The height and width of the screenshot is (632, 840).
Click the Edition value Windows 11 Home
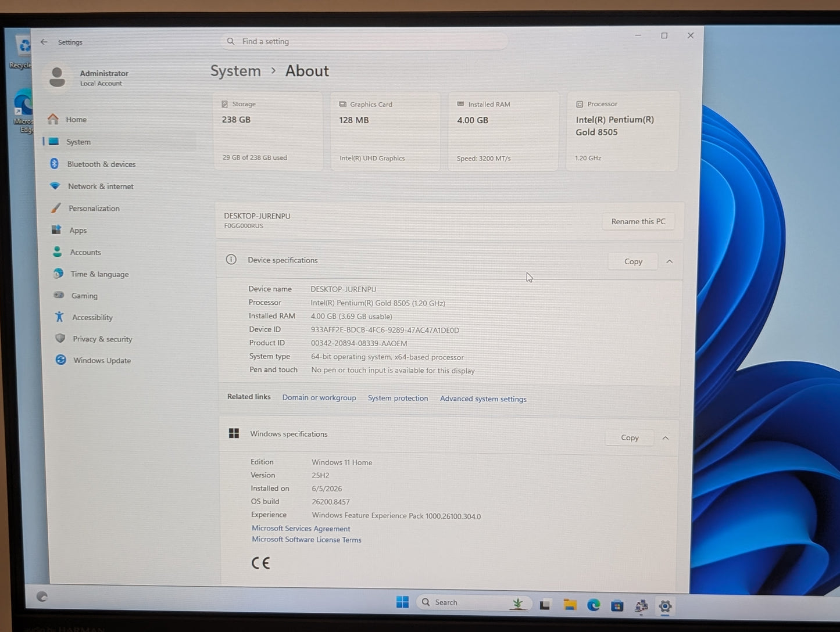click(342, 462)
